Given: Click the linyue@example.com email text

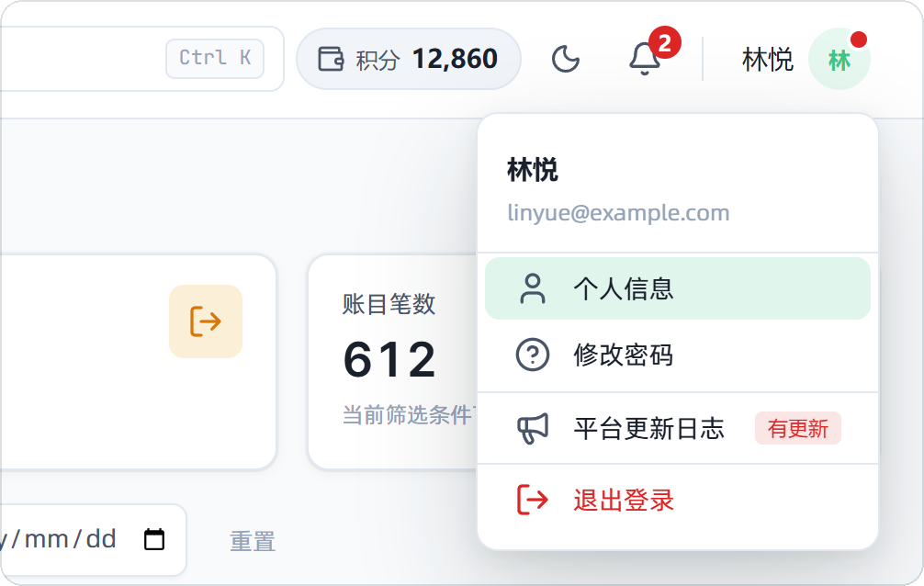Looking at the screenshot, I should point(619,213).
